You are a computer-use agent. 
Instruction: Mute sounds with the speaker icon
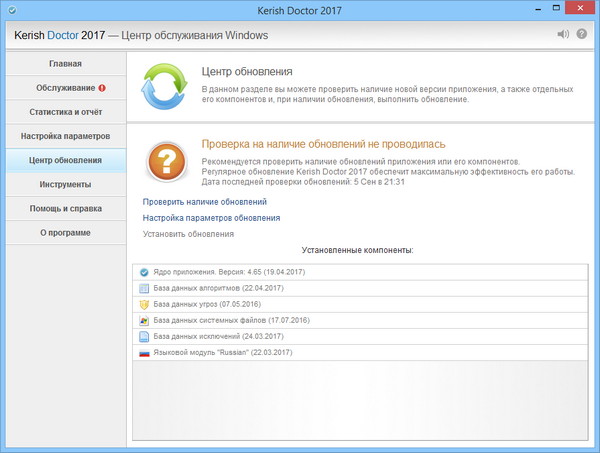click(x=563, y=34)
